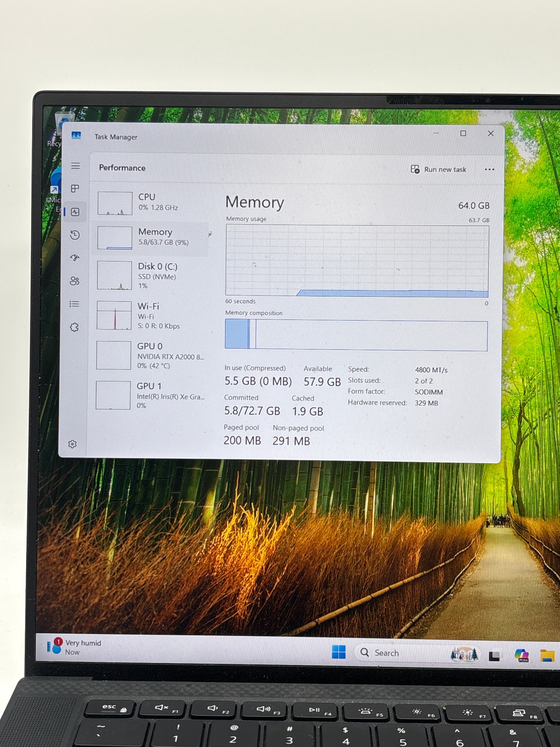Click the '329 MB' hardware reserved value
The height and width of the screenshot is (747, 560).
[427, 403]
